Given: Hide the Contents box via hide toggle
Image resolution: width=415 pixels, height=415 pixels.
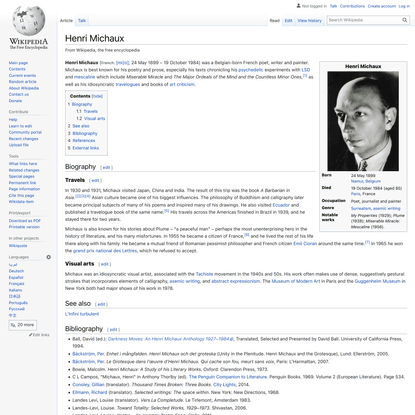Looking at the screenshot, I should point(97,96).
